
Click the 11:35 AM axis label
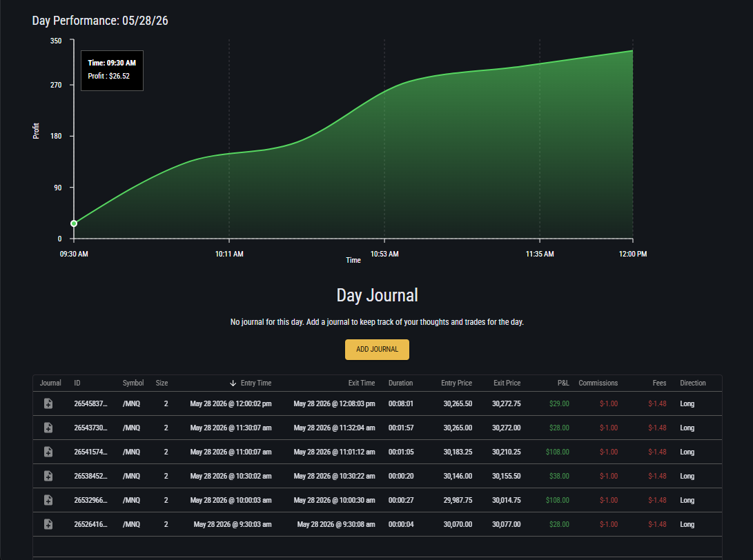point(540,254)
